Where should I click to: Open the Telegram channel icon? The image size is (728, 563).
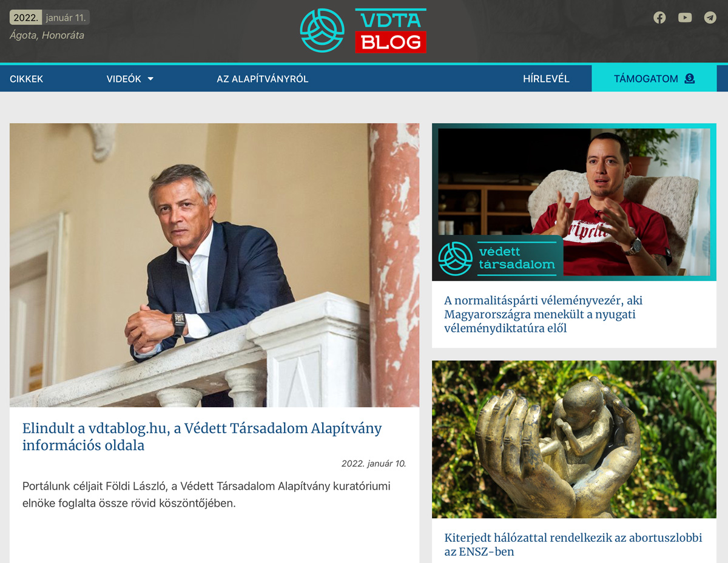coord(710,18)
